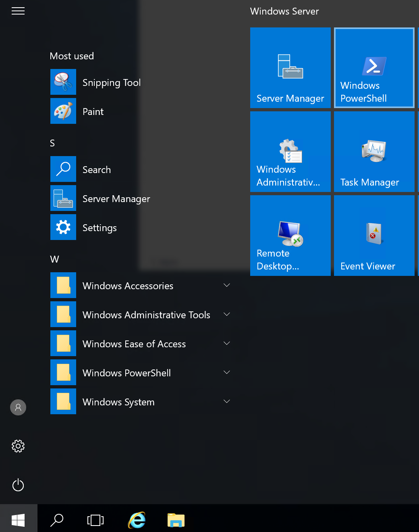Viewport: 419px width, 532px height.
Task: Expand the hamburger menu at top
Action: (18, 11)
